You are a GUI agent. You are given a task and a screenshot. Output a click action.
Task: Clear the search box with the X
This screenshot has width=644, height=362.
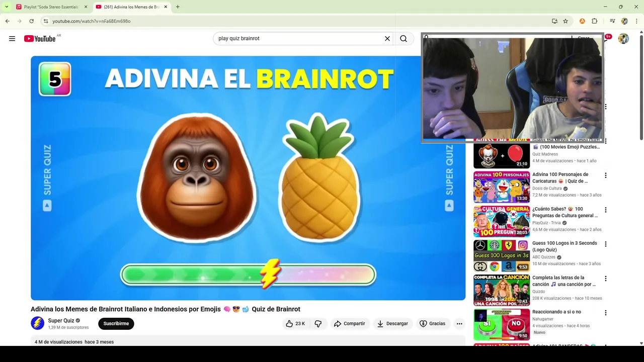click(x=387, y=39)
